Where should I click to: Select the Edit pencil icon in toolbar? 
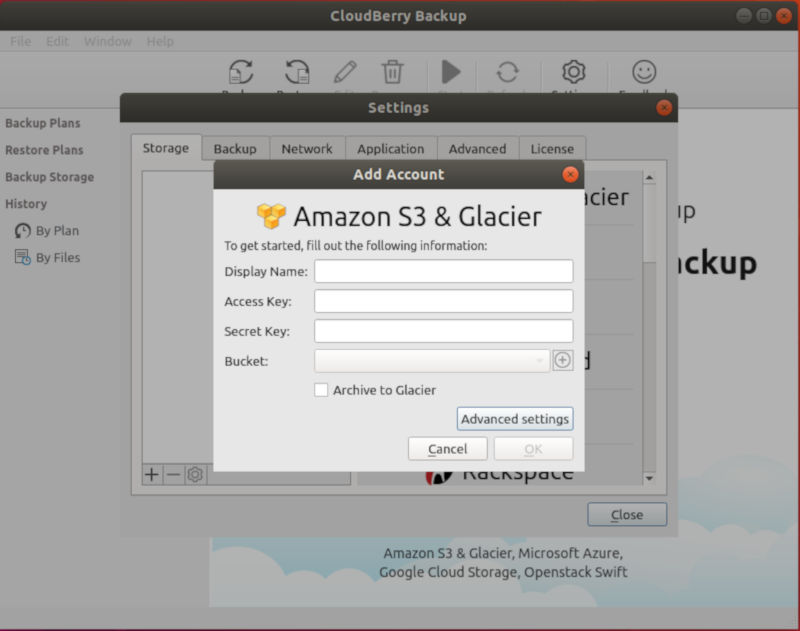(344, 71)
